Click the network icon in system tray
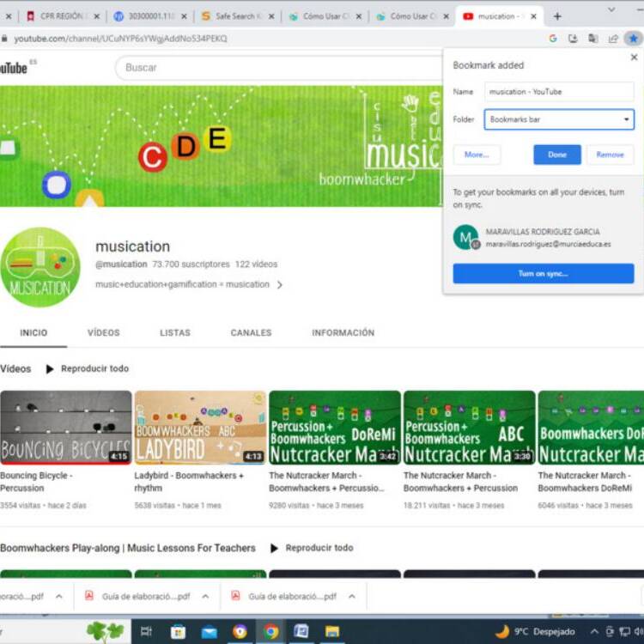Screen dimensions: 644x644 point(624,632)
